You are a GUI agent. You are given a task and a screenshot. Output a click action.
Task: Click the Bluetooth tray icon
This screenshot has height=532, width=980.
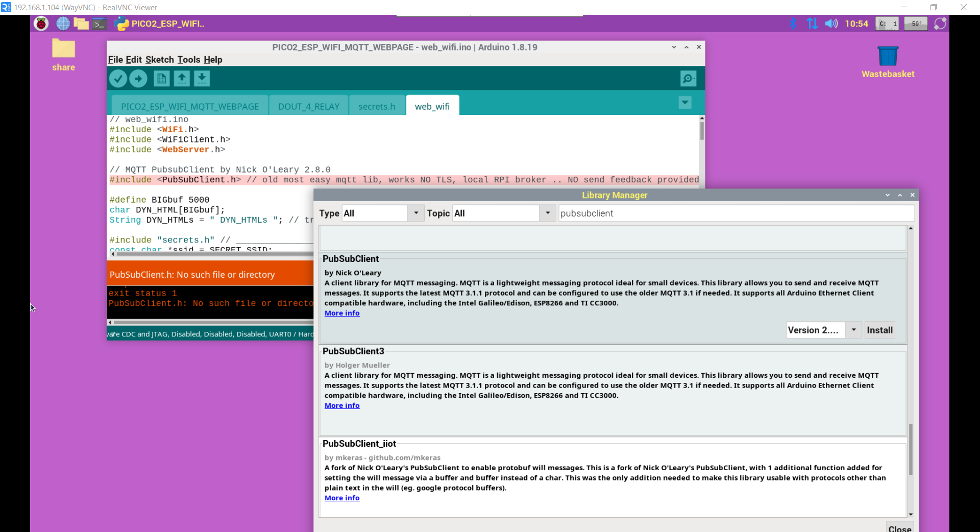coord(793,23)
